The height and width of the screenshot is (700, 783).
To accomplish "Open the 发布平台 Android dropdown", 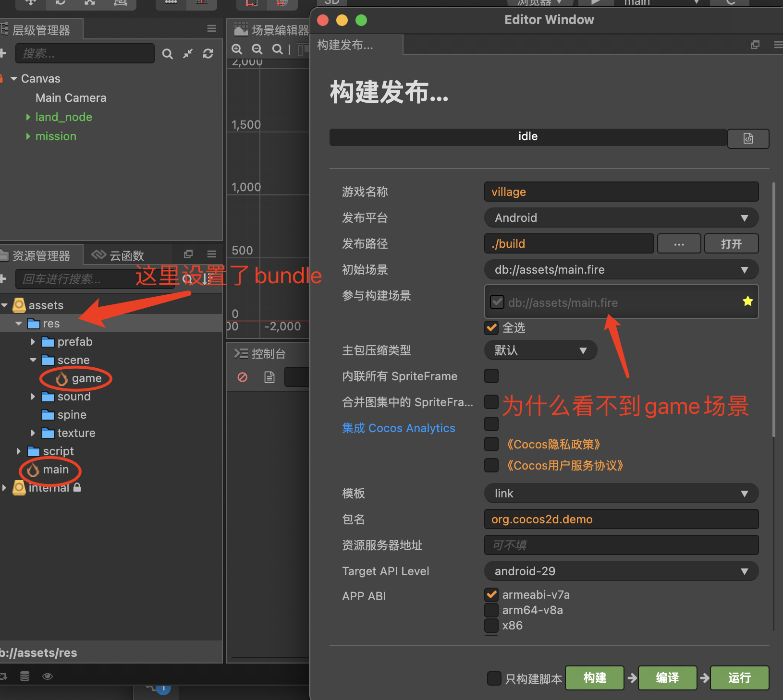I will point(621,217).
